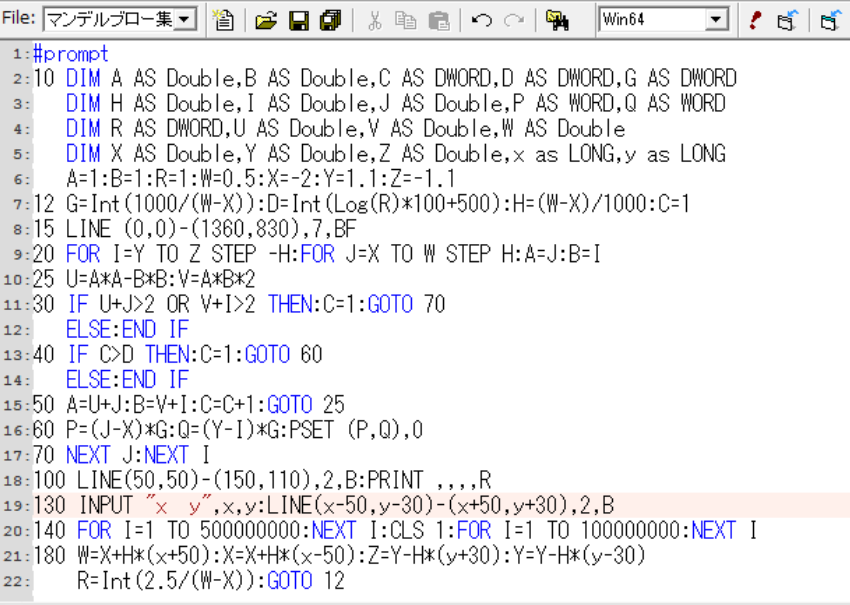Click the build icon next to the red exclamation
850x605 pixels.
click(787, 20)
